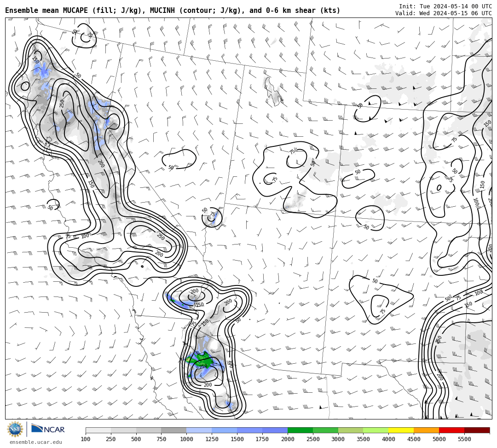The image size is (497, 448).
Task: Click the colorbar label 3000
Action: coord(338,439)
